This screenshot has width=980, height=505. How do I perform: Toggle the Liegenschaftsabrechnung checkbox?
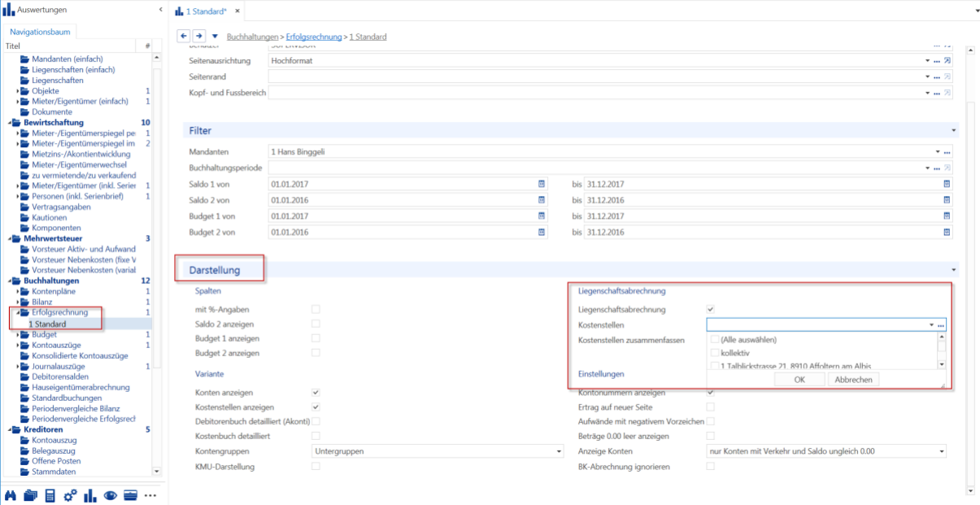coord(710,309)
